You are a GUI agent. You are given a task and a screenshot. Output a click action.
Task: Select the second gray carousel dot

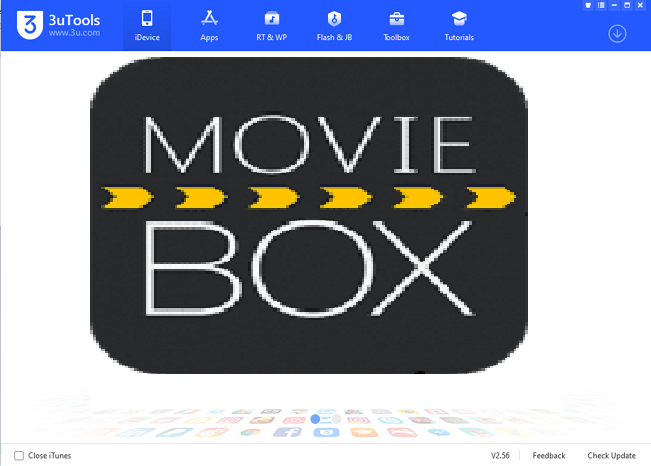[336, 419]
